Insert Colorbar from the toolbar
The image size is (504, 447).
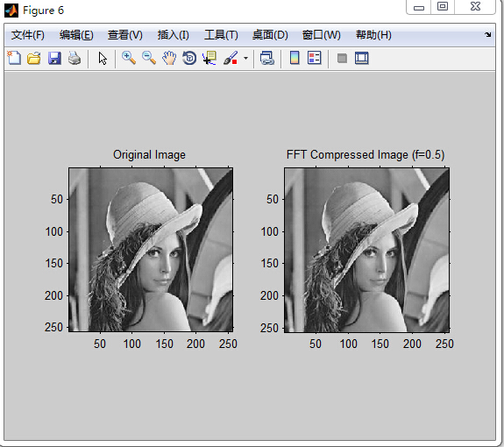pyautogui.click(x=295, y=58)
